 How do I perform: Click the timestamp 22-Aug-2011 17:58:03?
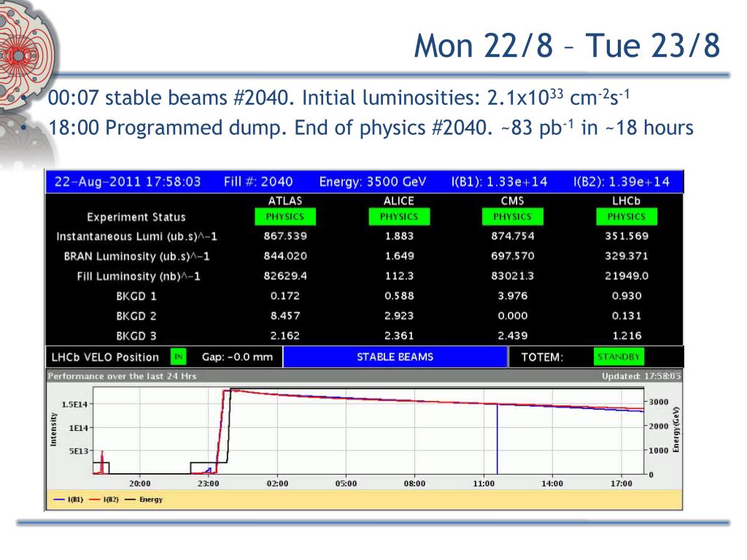pos(128,182)
